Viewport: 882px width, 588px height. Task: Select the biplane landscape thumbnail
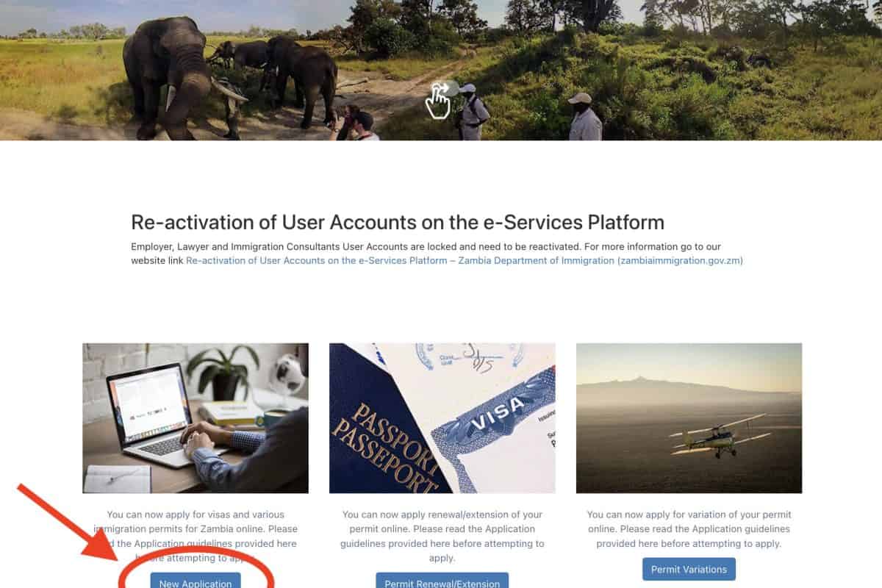[x=689, y=418]
